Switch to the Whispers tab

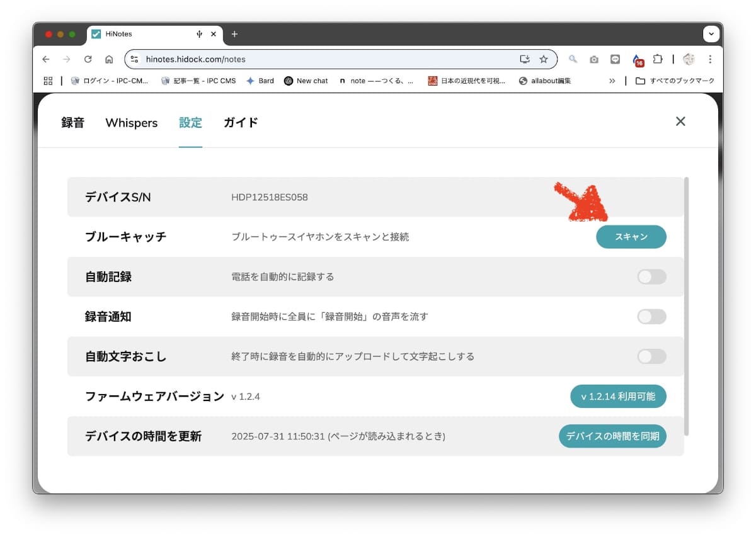[131, 123]
